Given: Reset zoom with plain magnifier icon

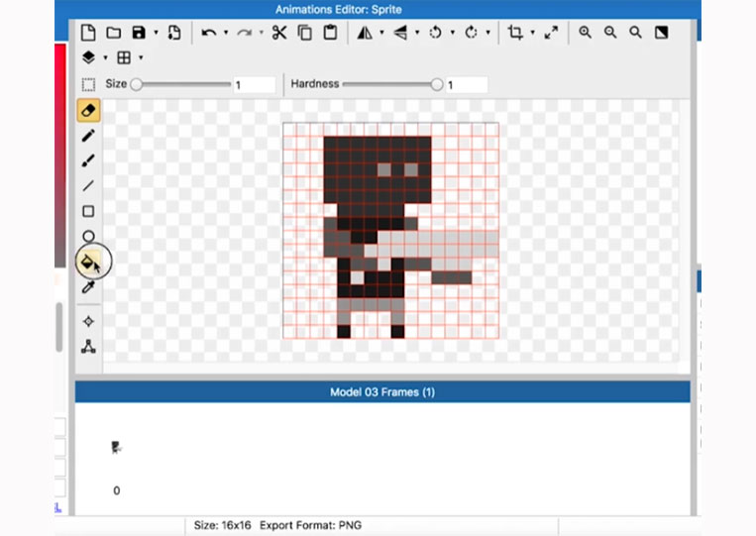Looking at the screenshot, I should point(635,33).
